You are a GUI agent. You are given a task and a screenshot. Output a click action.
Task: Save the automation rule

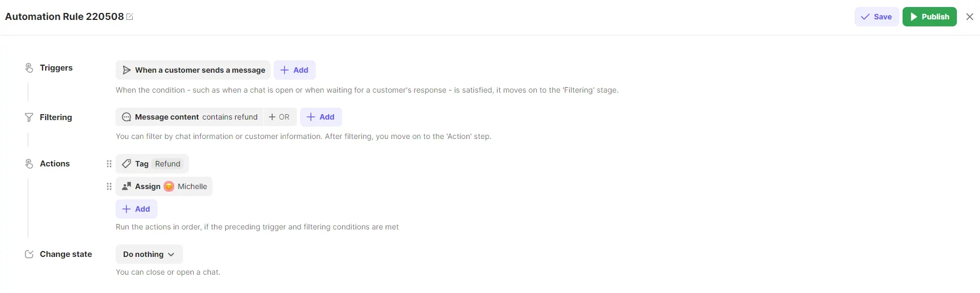point(876,17)
